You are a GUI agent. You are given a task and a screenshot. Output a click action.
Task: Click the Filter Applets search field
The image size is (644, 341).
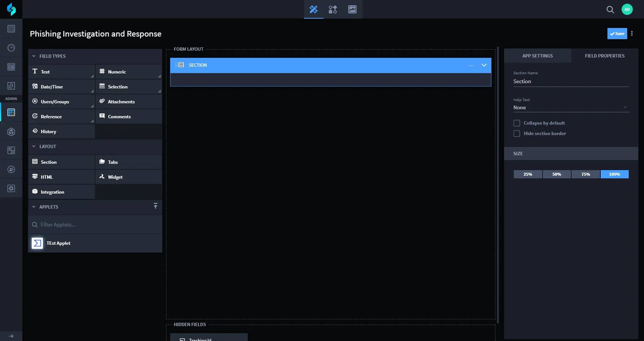pyautogui.click(x=95, y=225)
